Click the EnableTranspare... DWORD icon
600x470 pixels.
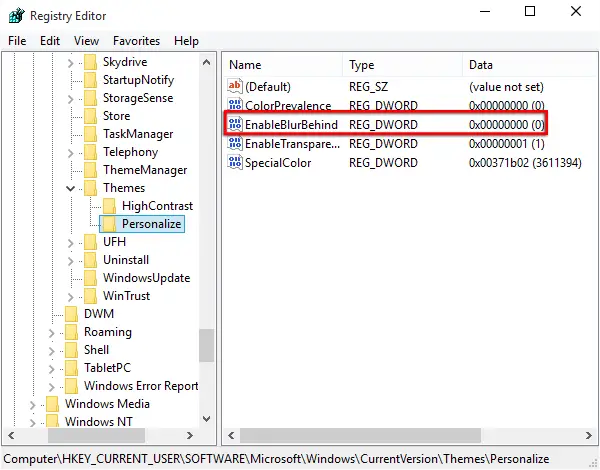pyautogui.click(x=235, y=143)
